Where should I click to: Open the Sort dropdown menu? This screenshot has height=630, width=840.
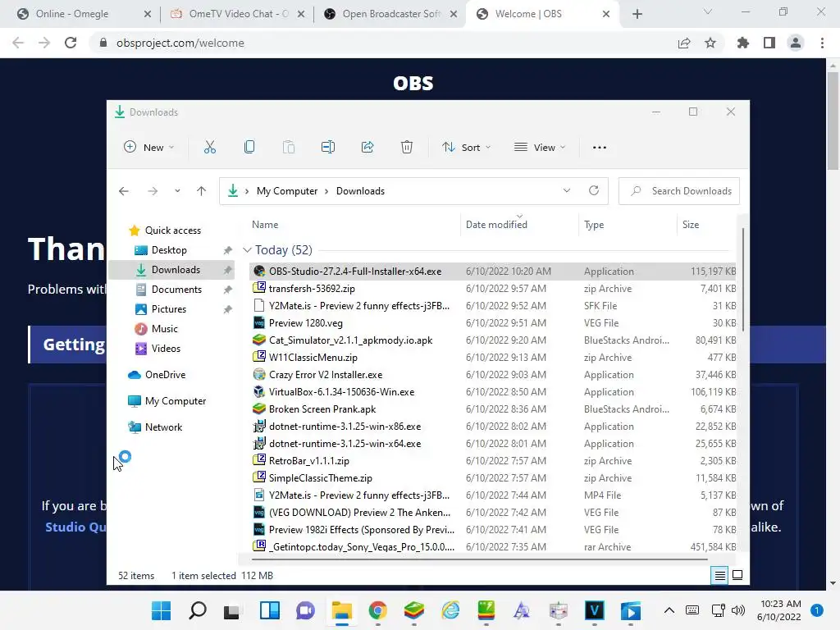(x=466, y=148)
